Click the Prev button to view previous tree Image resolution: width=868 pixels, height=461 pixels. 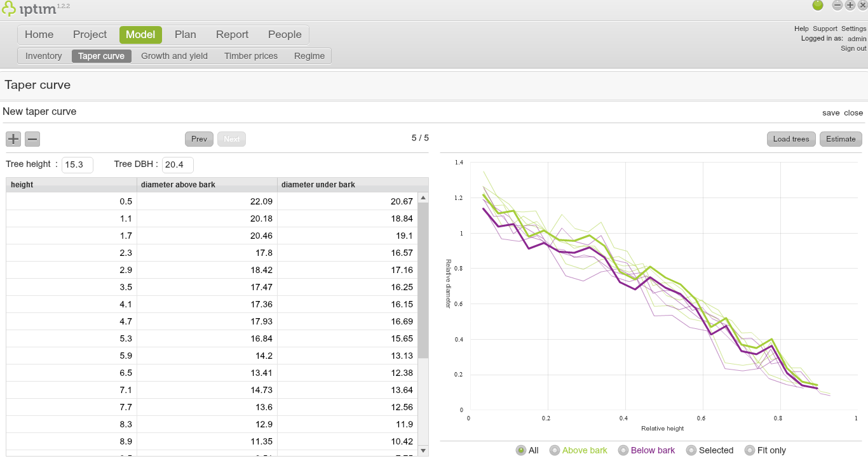[x=199, y=138]
